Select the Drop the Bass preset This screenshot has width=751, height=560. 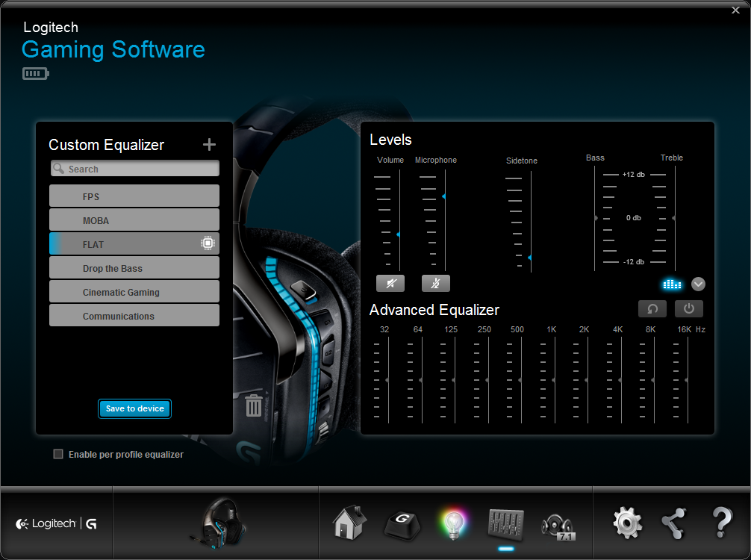pyautogui.click(x=134, y=268)
